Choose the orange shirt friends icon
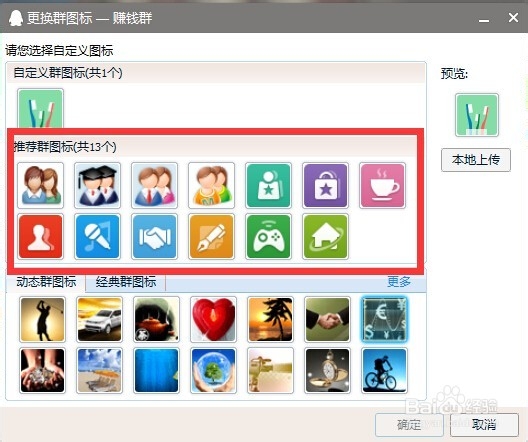The width and height of the screenshot is (528, 442). pos(211,185)
